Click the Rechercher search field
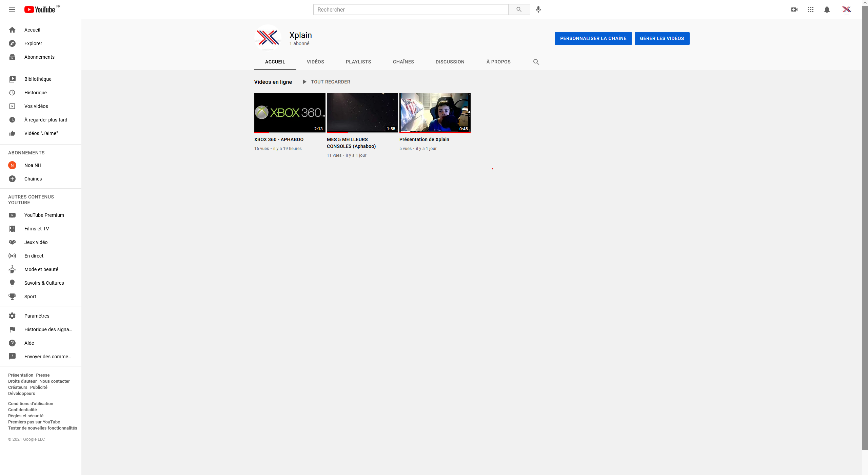The image size is (868, 475). [x=411, y=9]
